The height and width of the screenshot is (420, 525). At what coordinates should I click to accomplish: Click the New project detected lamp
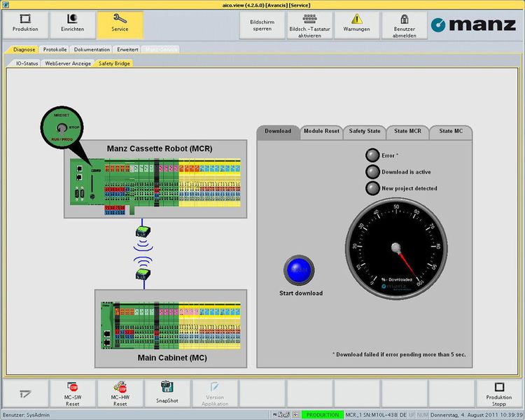pyautogui.click(x=372, y=188)
